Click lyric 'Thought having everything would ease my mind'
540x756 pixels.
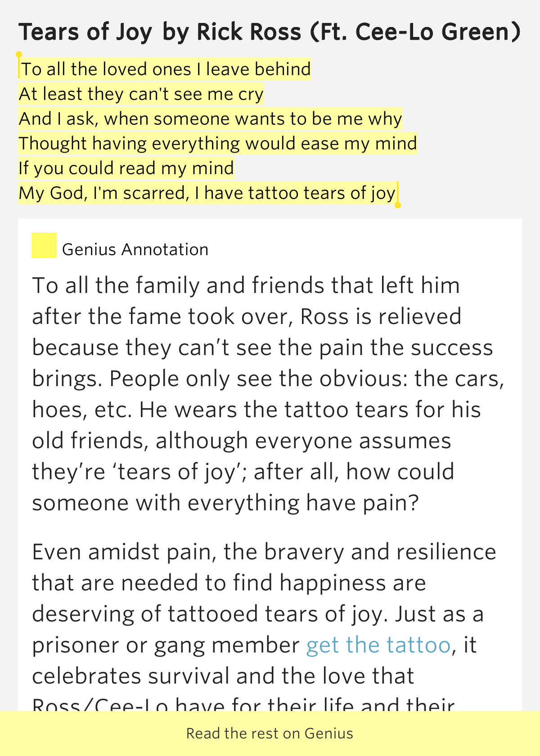coord(218,144)
